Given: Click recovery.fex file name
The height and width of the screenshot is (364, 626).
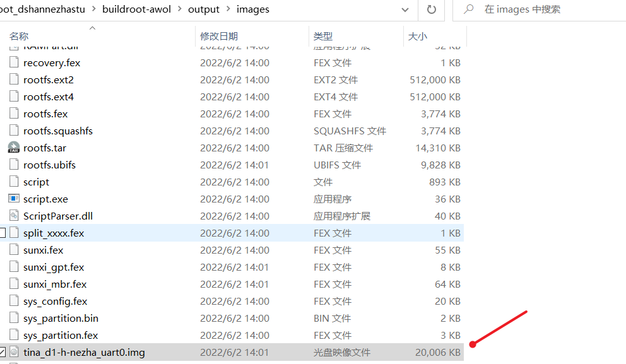Looking at the screenshot, I should (52, 63).
